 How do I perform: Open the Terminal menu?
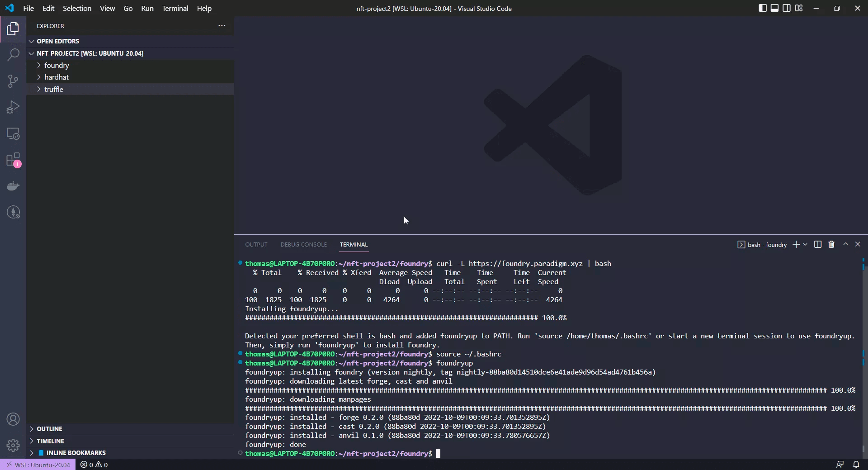(x=175, y=8)
